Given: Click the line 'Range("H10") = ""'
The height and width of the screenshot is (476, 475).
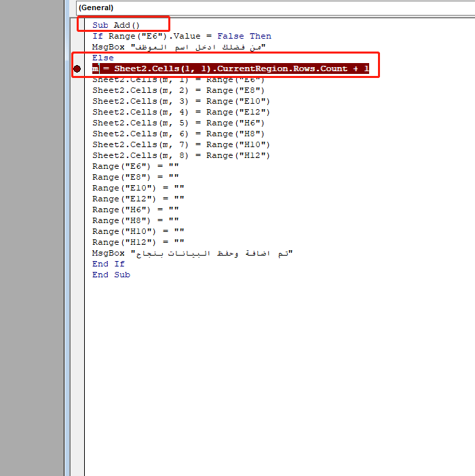Looking at the screenshot, I should 138,232.
